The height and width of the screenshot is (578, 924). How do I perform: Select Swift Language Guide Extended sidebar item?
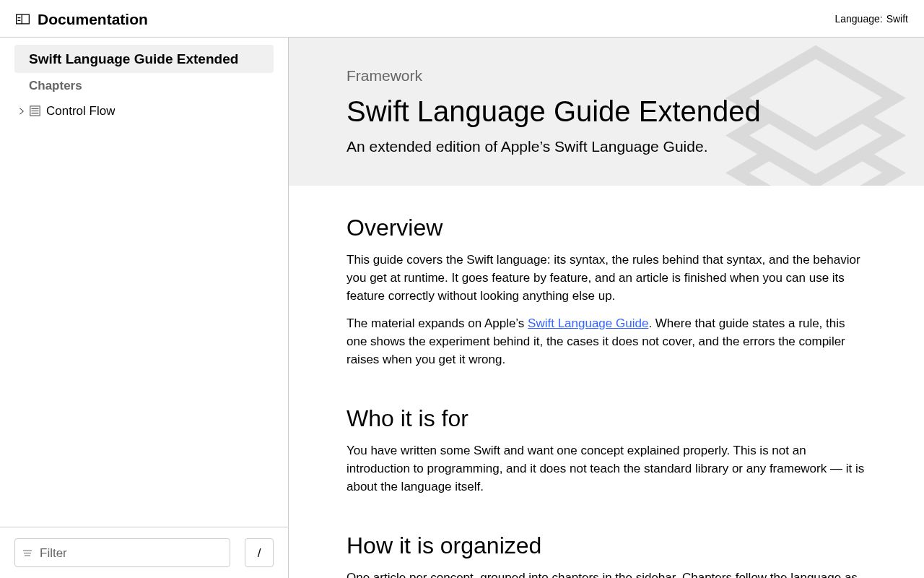tap(144, 59)
